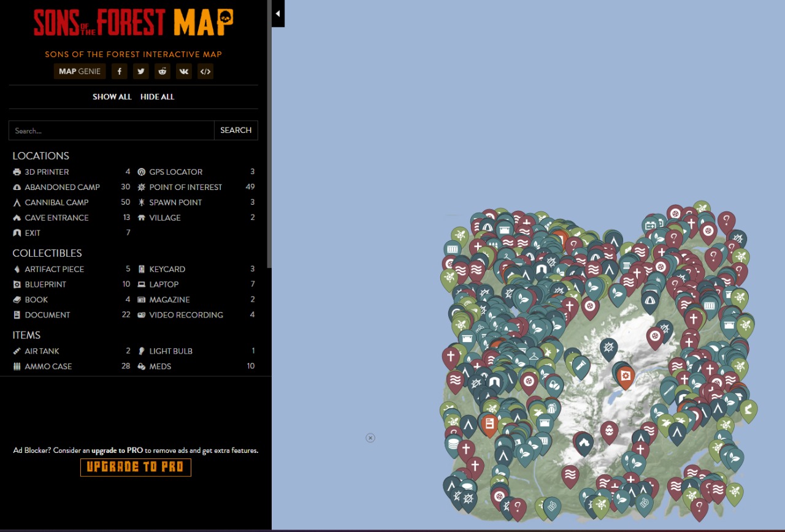Click the VK share icon
The width and height of the screenshot is (785, 532).
184,72
